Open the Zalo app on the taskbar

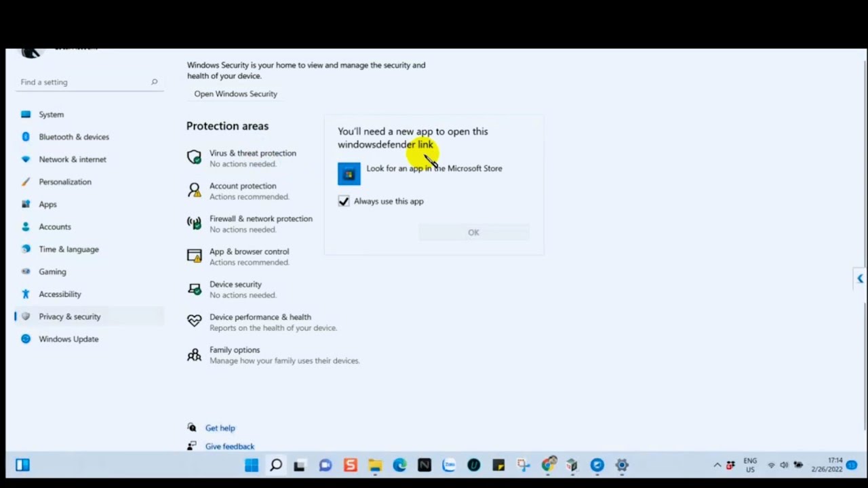pos(449,466)
